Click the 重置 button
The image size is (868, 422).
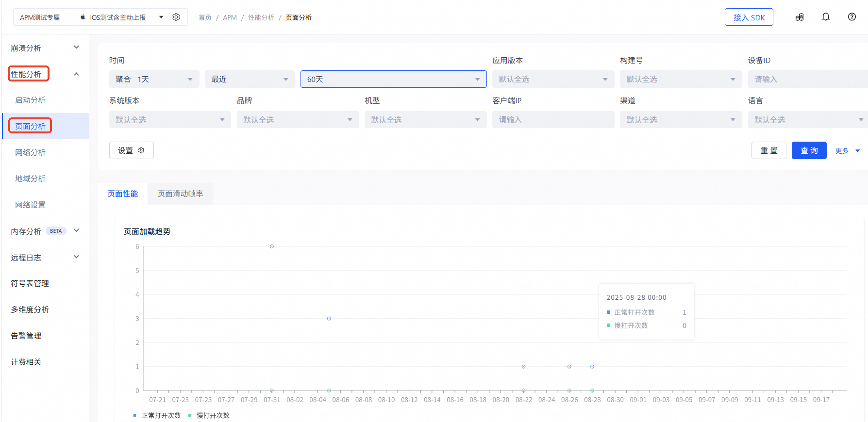769,150
